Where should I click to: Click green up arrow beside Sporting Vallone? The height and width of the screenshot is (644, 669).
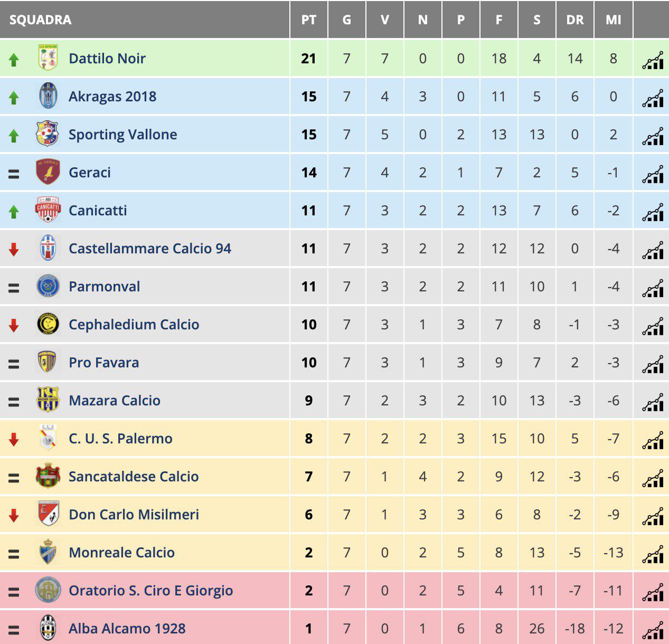point(14,136)
